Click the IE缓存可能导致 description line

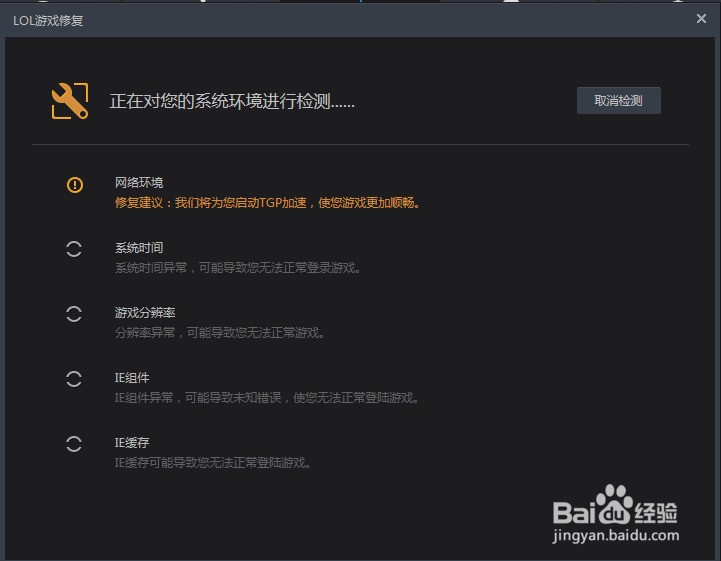click(x=213, y=463)
